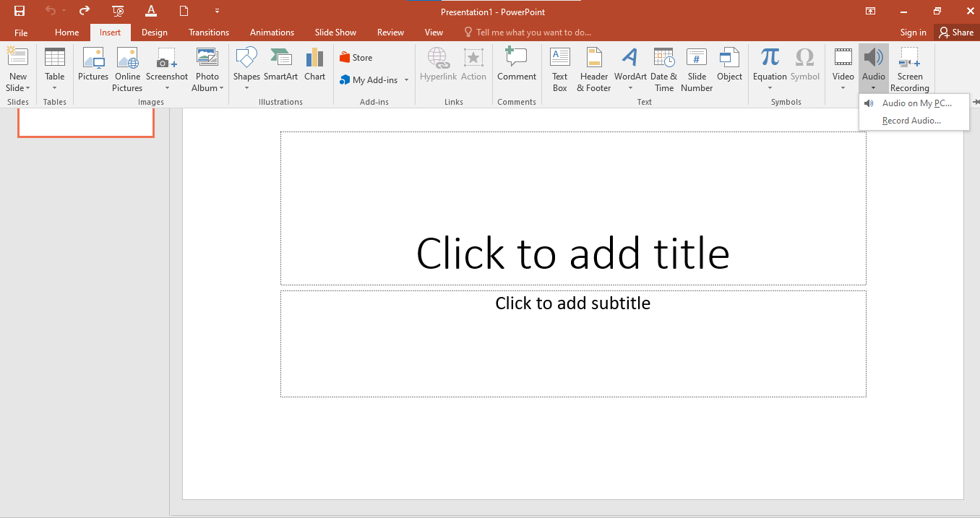This screenshot has width=980, height=518.
Task: Start a Screen Recording
Action: pyautogui.click(x=910, y=69)
